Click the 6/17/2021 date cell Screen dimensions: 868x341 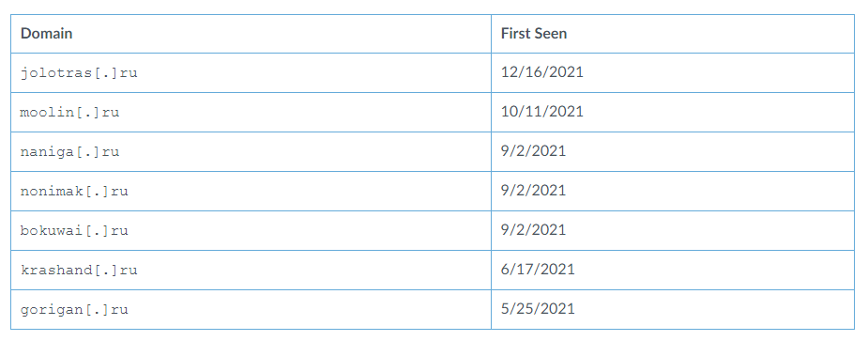(x=673, y=270)
